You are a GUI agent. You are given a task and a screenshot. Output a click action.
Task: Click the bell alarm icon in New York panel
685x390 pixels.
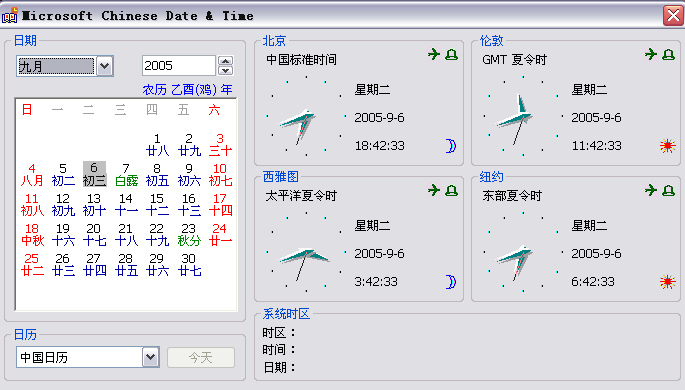click(x=668, y=191)
